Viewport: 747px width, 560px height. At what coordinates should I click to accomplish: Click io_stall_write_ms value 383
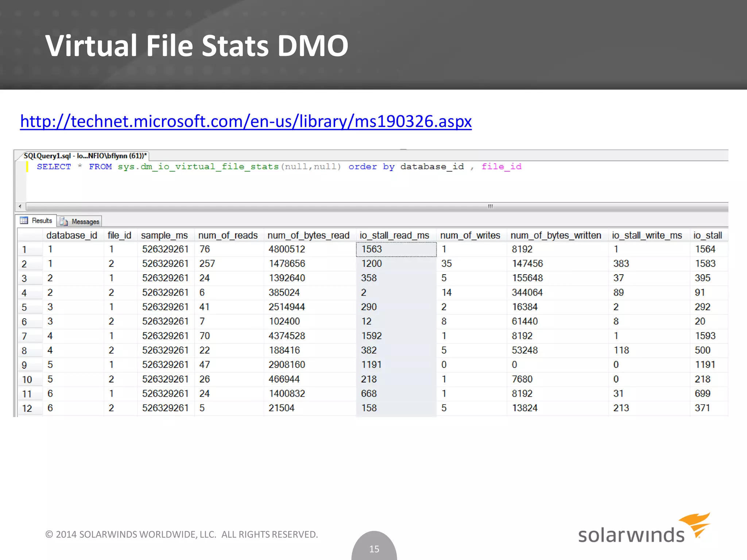tap(621, 264)
